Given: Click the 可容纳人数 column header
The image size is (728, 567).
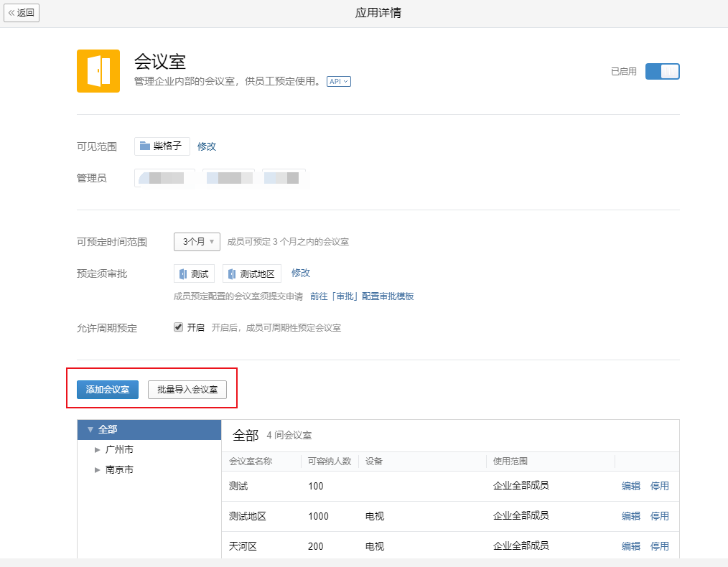Looking at the screenshot, I should click(330, 461).
